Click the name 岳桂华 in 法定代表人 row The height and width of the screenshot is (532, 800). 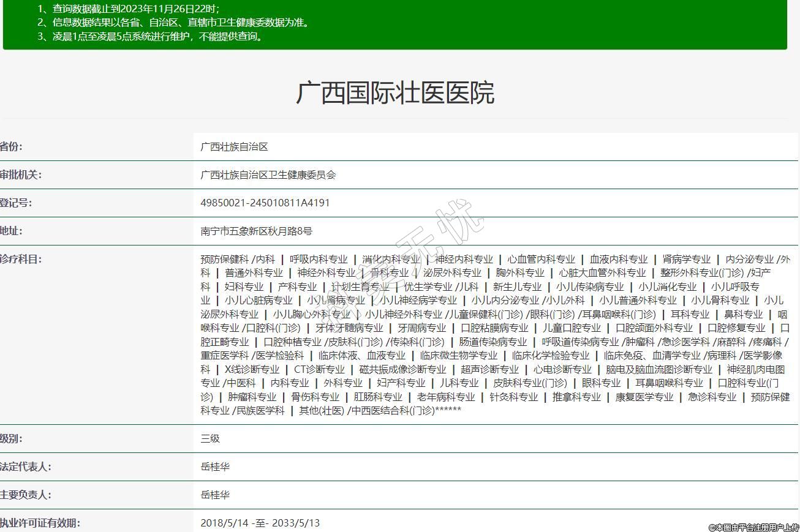tap(215, 467)
